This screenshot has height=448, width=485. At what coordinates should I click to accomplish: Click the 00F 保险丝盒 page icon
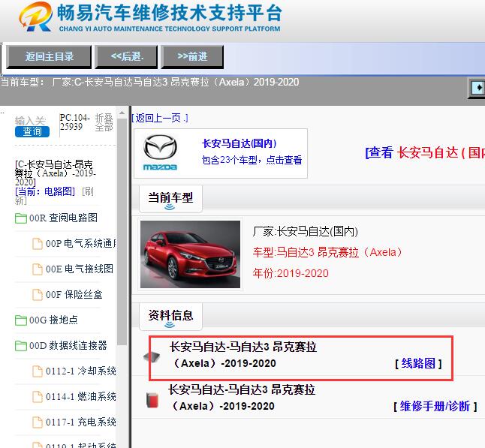(38, 295)
